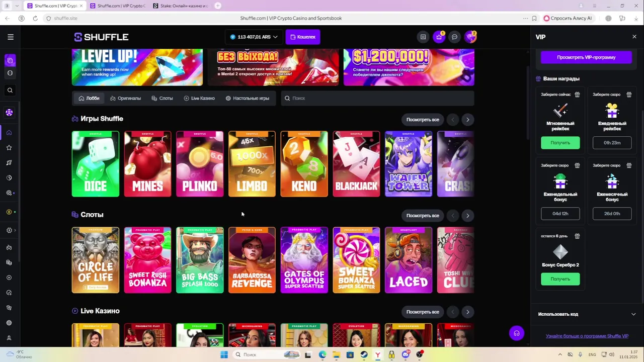Image resolution: width=644 pixels, height=362 pixels.
Task: Select the sports ball icon in sidebar
Action: (x=10, y=73)
